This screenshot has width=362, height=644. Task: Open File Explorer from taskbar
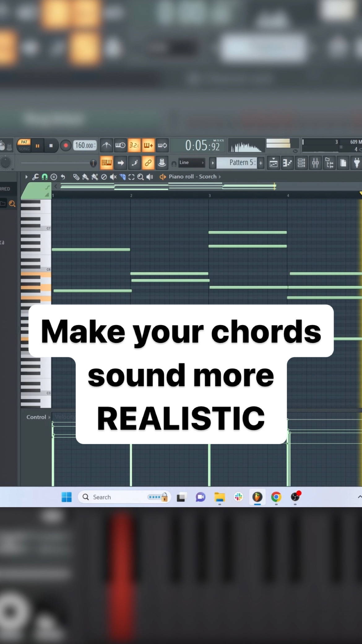(220, 497)
